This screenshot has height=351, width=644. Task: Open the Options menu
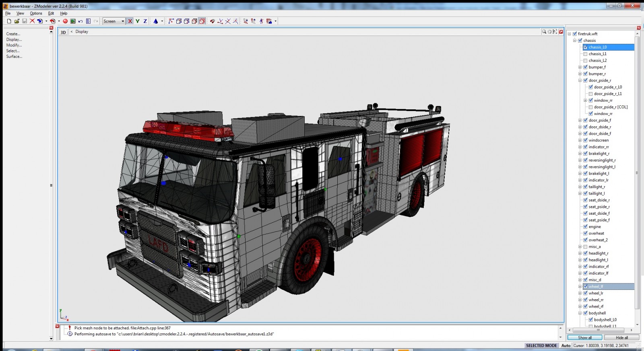[x=36, y=13]
